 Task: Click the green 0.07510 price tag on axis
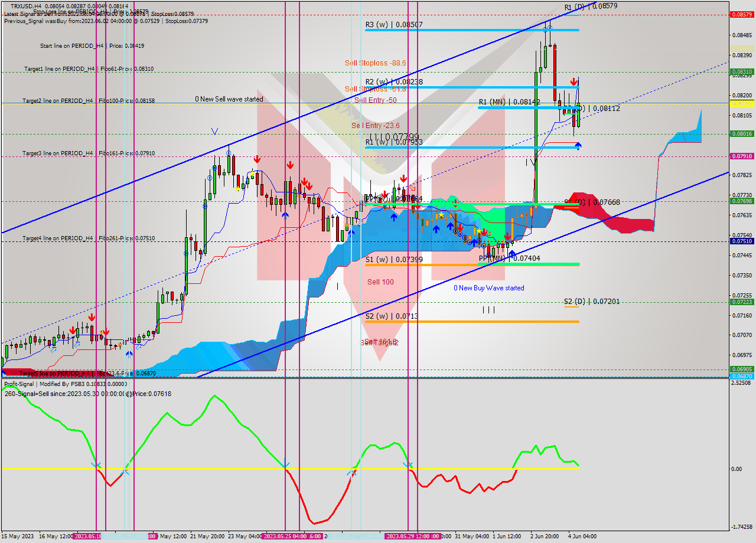point(742,241)
